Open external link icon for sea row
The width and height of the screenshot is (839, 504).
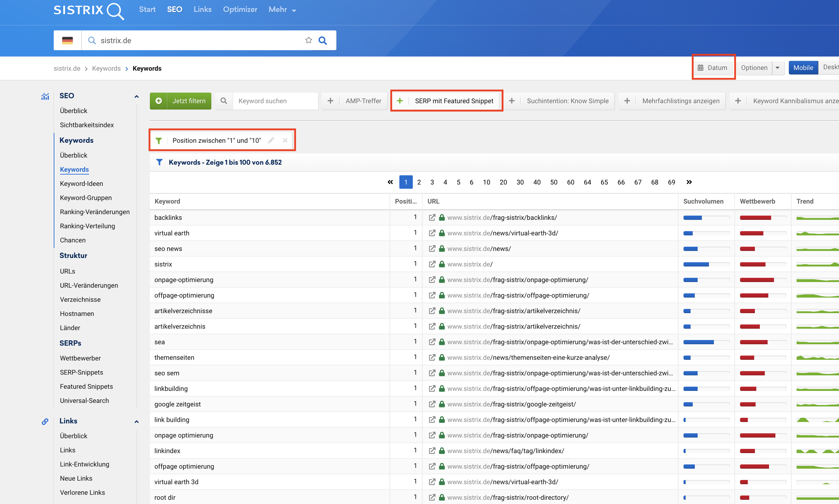pos(432,342)
